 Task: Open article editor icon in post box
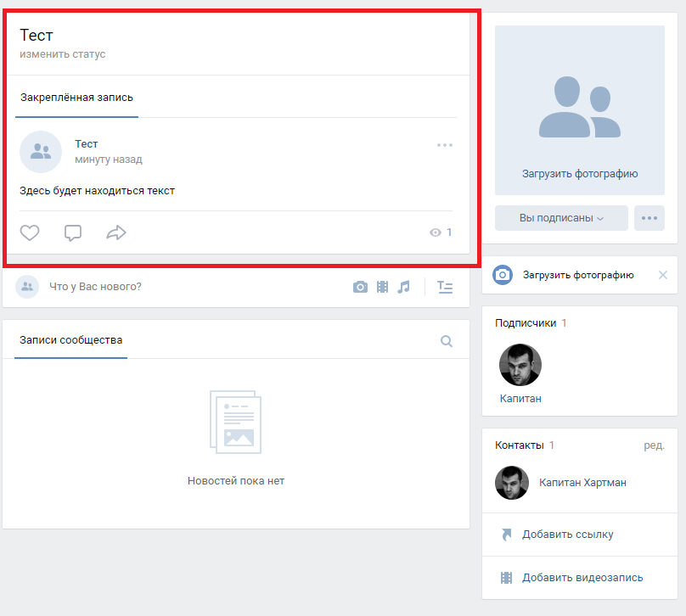445,287
